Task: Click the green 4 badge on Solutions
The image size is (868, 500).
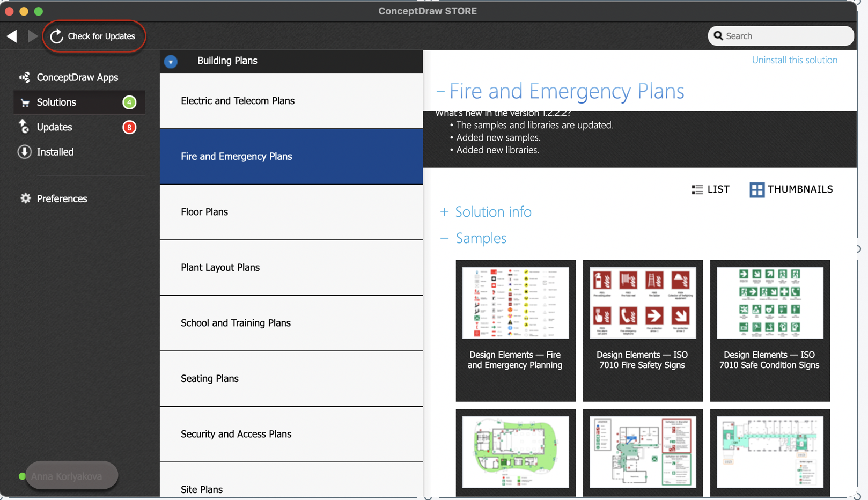Action: tap(129, 102)
